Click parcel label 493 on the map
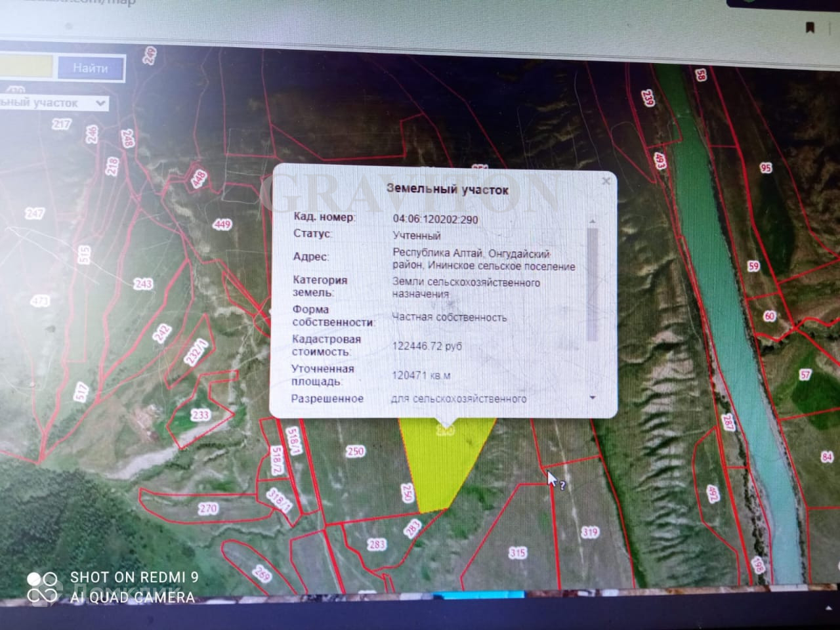840x630 pixels. (660, 160)
